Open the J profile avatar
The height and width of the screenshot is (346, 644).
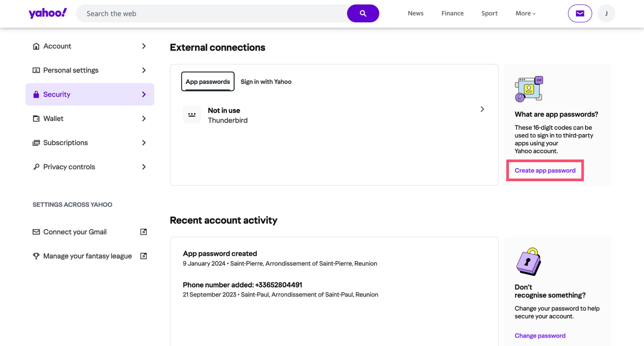pos(606,13)
